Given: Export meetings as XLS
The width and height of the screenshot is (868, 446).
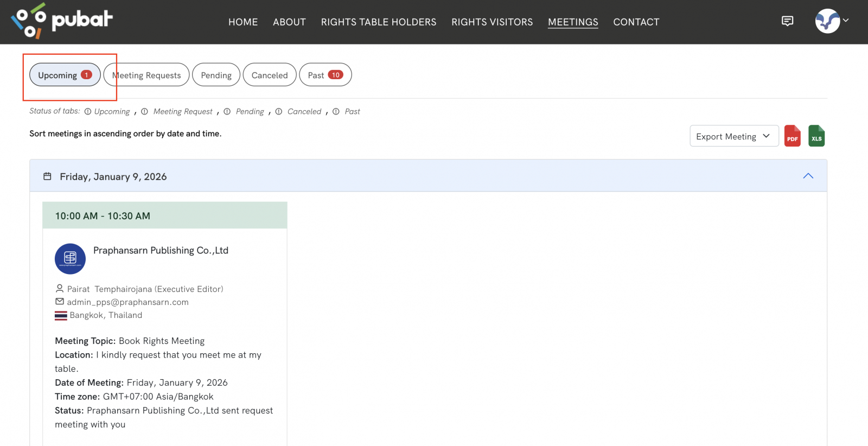Looking at the screenshot, I should click(816, 136).
